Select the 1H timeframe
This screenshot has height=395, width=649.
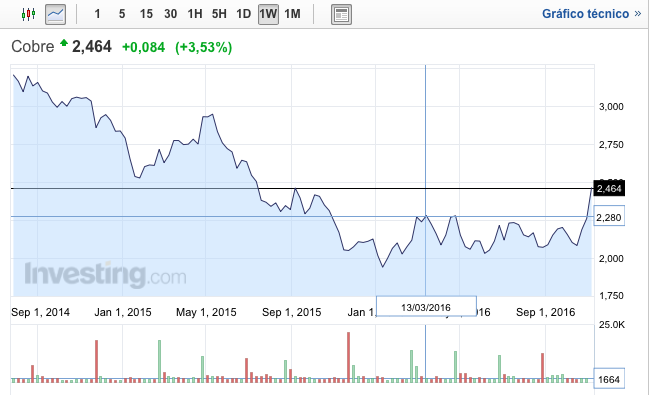(x=195, y=14)
